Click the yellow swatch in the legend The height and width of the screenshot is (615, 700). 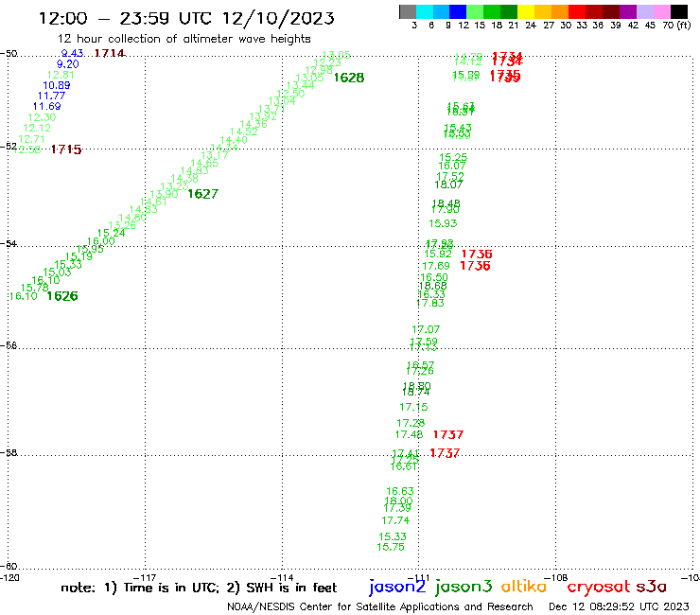pyautogui.click(x=526, y=11)
